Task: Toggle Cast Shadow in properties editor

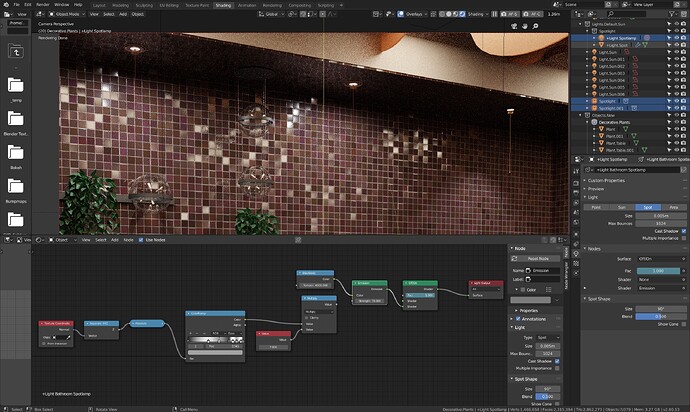Action: 684,231
